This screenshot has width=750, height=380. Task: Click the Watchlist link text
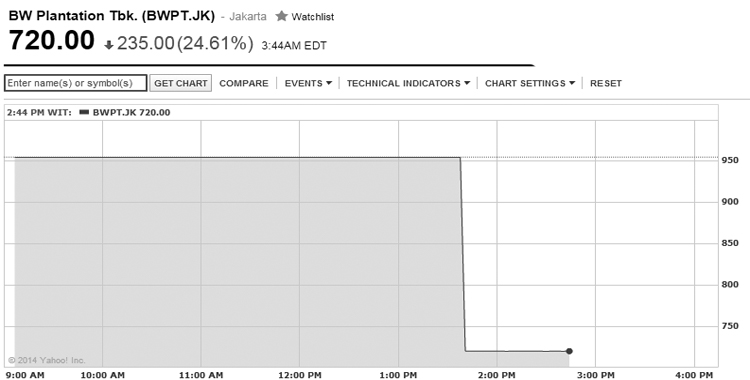click(x=313, y=17)
